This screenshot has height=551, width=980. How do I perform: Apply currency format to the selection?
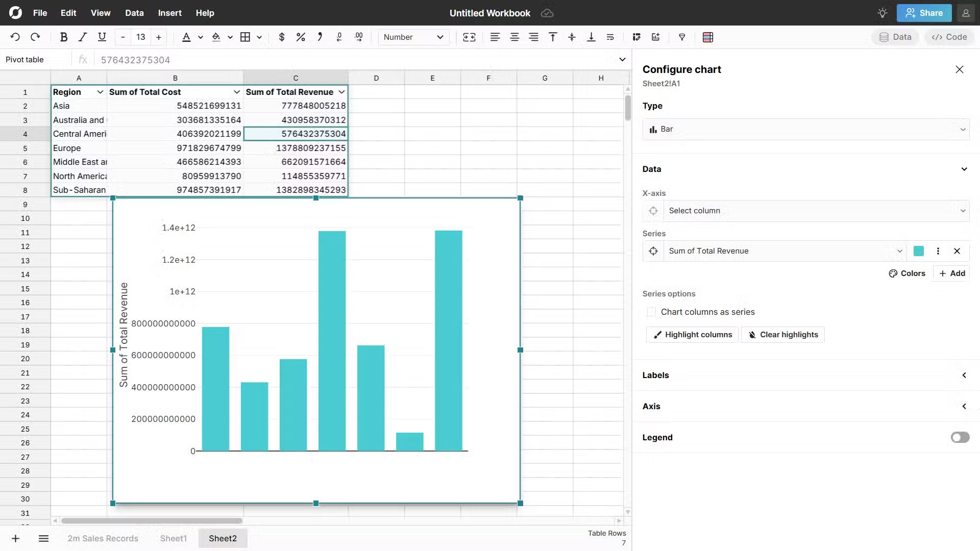coord(282,37)
